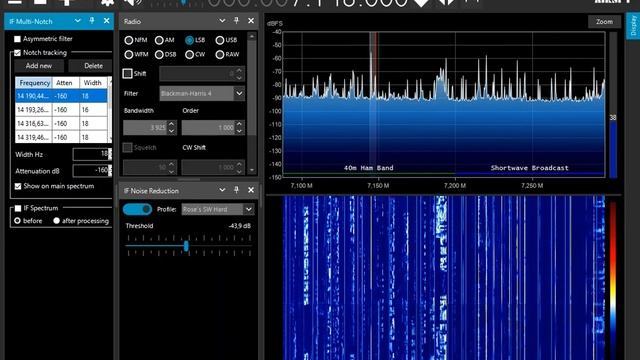Pin the IF Multi-Notch panel
Screen dimensions: 640x360
[92, 21]
